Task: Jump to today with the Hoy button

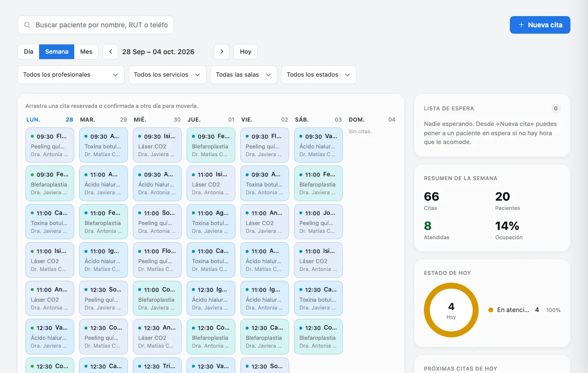Action: (x=246, y=52)
